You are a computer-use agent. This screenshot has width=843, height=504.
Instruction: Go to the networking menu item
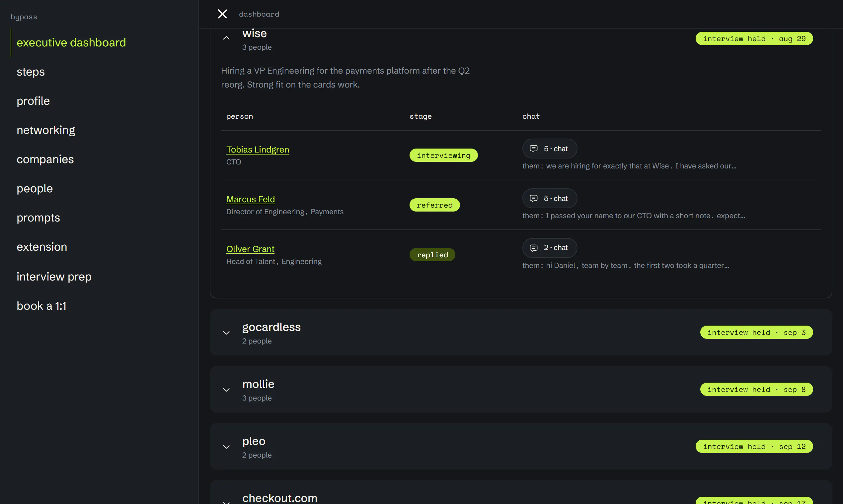46,130
